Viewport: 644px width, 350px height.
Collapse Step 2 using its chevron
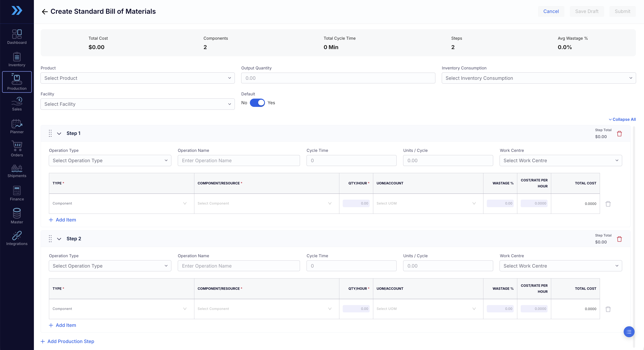(x=59, y=239)
